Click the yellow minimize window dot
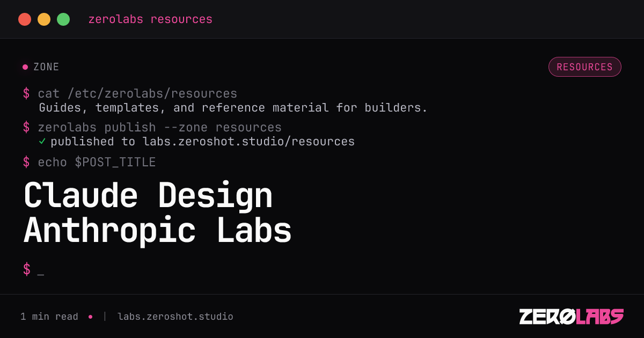Image resolution: width=644 pixels, height=338 pixels. pos(44,19)
